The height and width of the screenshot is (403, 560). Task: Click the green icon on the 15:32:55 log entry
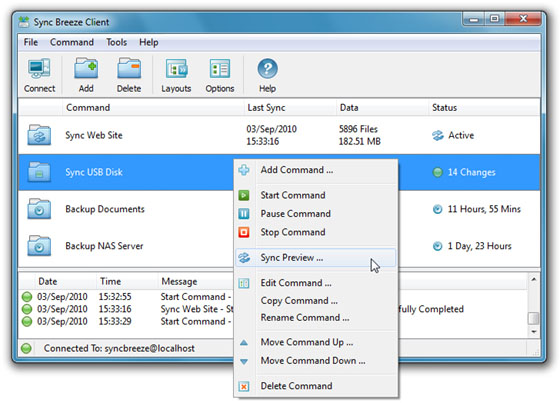27,297
